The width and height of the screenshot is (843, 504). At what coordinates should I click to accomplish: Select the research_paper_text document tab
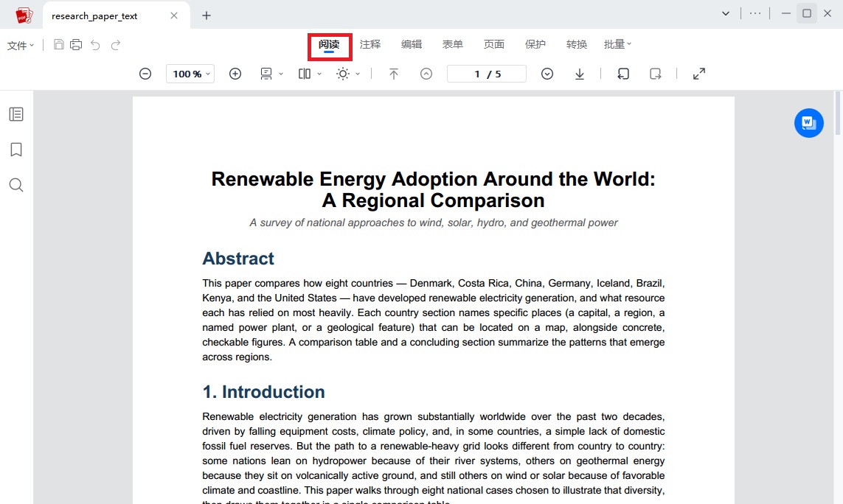pos(116,15)
